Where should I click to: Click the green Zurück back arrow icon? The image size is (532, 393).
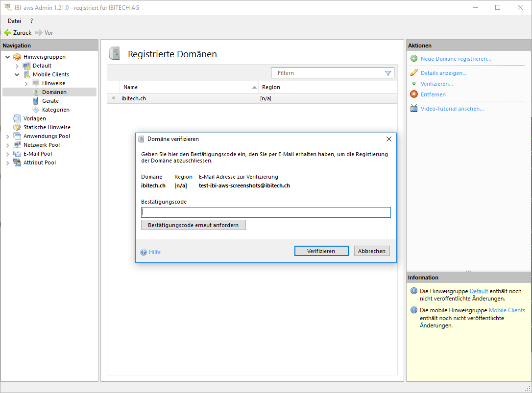coord(7,33)
